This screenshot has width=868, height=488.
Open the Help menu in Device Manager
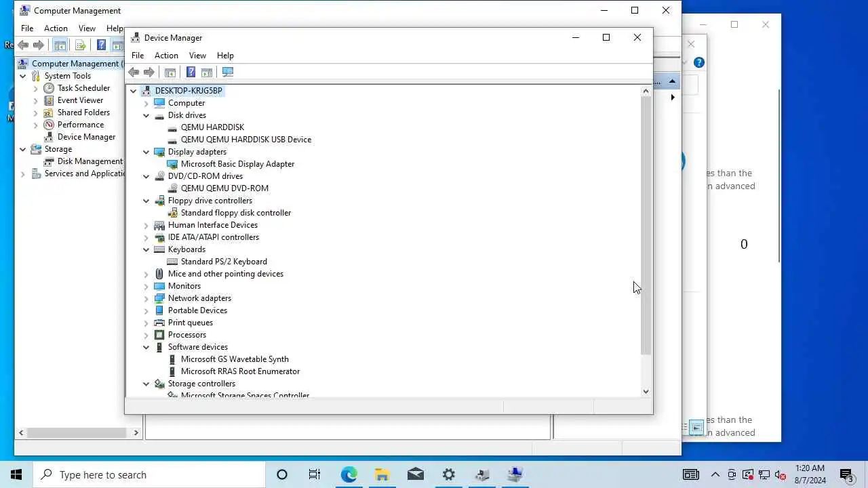point(225,56)
